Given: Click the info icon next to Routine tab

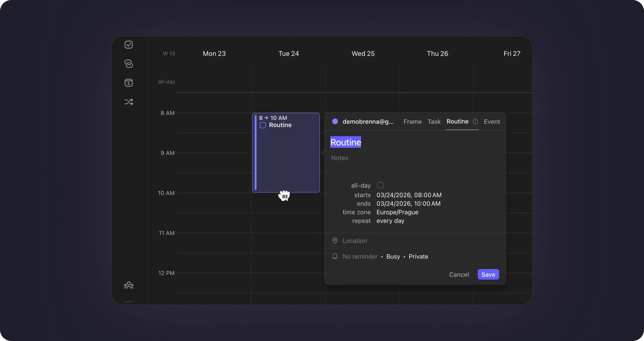Looking at the screenshot, I should coord(475,122).
